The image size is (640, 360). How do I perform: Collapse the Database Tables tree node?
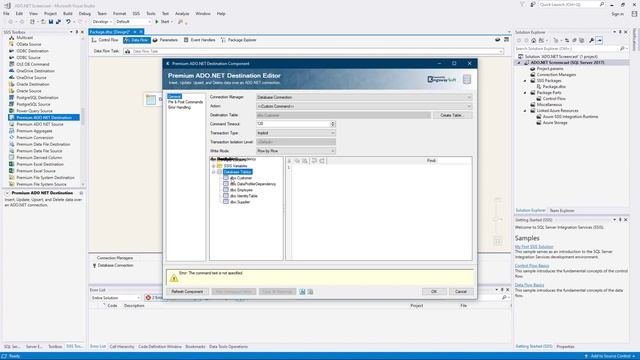pos(213,172)
